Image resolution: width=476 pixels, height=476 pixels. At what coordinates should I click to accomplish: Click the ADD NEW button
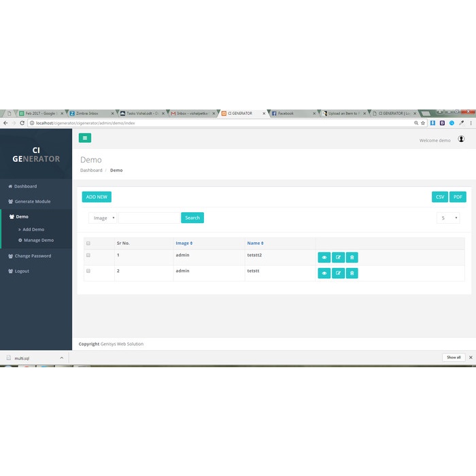[97, 197]
